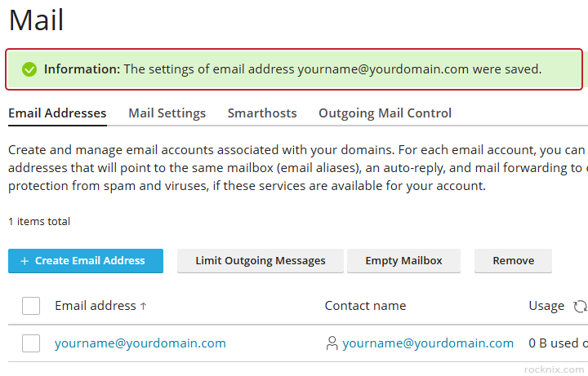Open the yourname@yourdomain.com email address link
This screenshot has width=588, height=376.
tap(140, 343)
